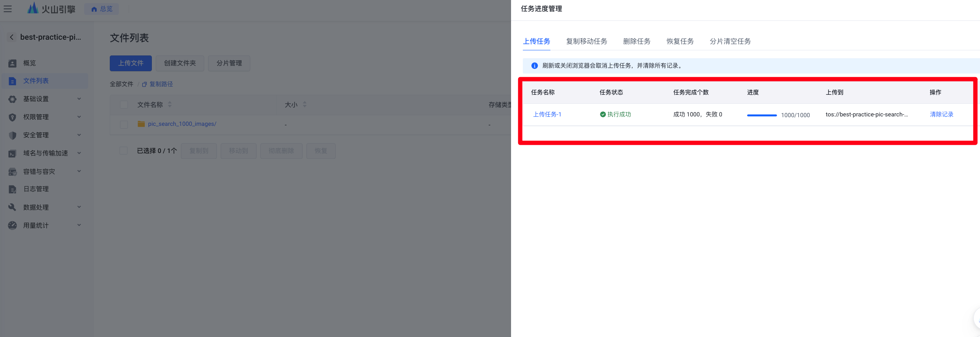Image resolution: width=980 pixels, height=337 pixels.
Task: Toggle the checkbox beside 已选择 0 / 1个
Action: [x=124, y=151]
